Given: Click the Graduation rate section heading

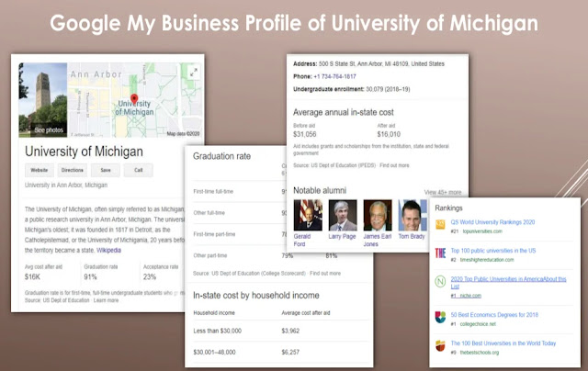Looking at the screenshot, I should 221,156.
